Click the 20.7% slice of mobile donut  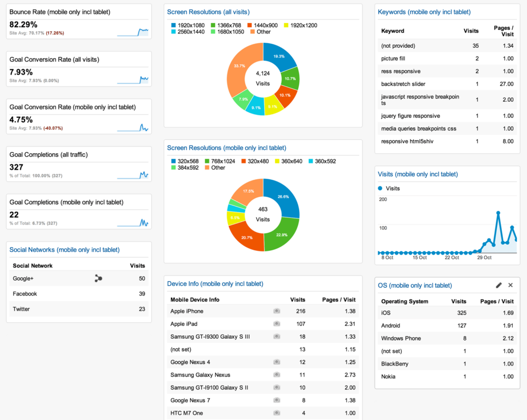(247, 238)
